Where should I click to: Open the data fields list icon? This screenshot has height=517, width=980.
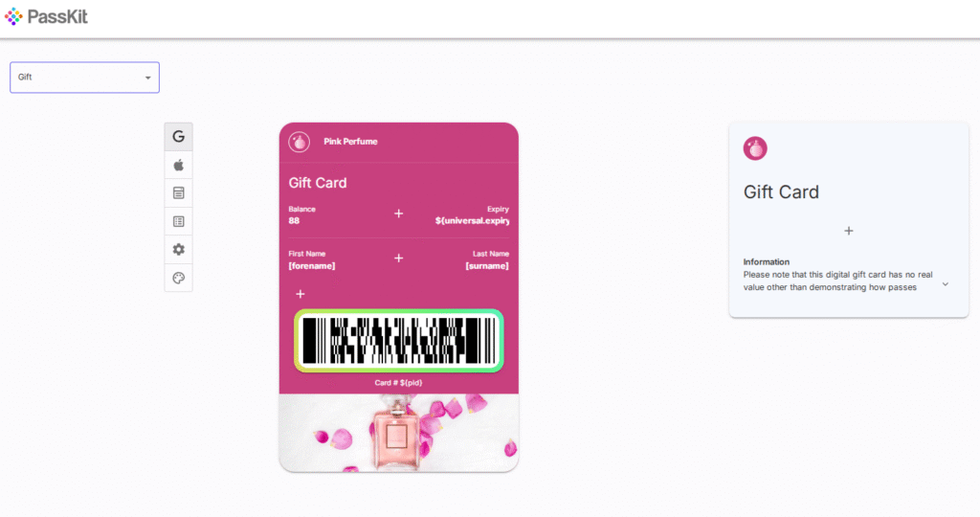(x=178, y=221)
